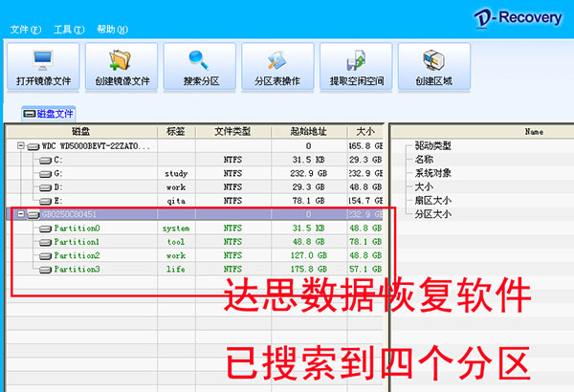Viewport: 574px width, 392px height.
Task: Click the 154.7 GB size cell of E:
Action: click(x=365, y=201)
